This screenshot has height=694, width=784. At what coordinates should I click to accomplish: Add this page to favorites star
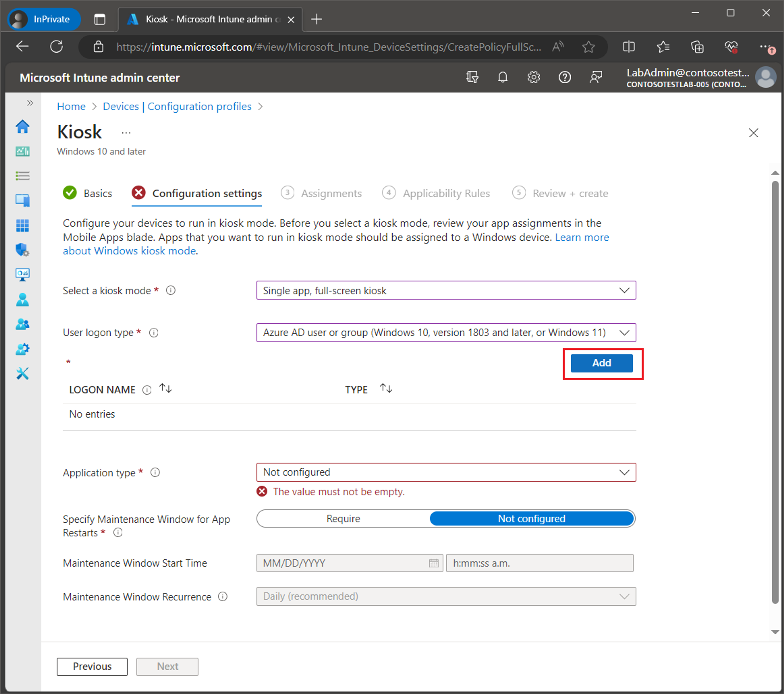[588, 47]
